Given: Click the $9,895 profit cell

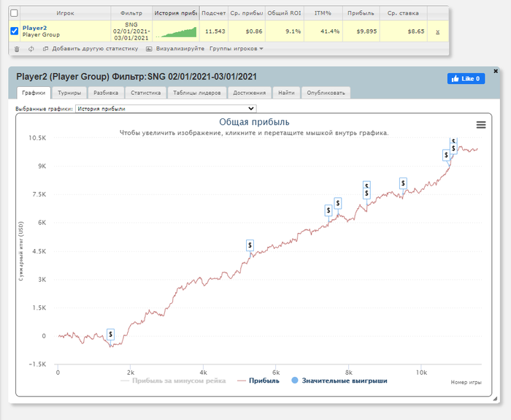Looking at the screenshot, I should (x=361, y=31).
